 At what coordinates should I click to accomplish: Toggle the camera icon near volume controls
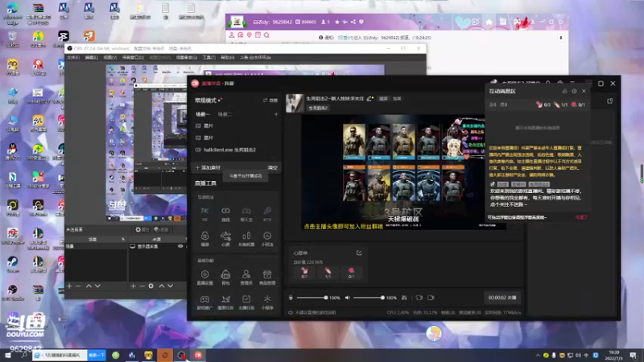pos(431,298)
